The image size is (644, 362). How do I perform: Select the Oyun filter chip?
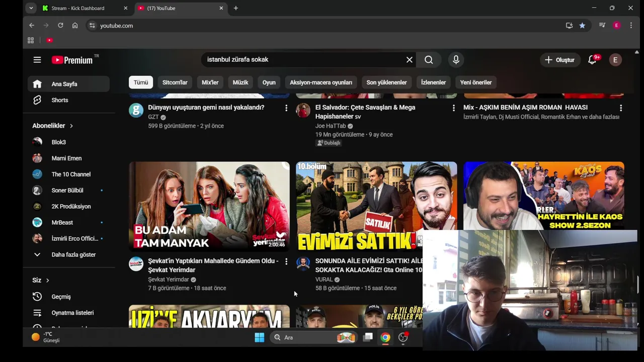[269, 82]
